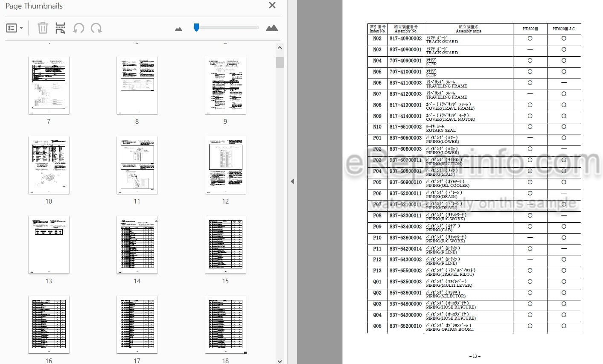Click assembly number 837-63300011
The width and height of the screenshot is (603, 364).
(x=405, y=215)
